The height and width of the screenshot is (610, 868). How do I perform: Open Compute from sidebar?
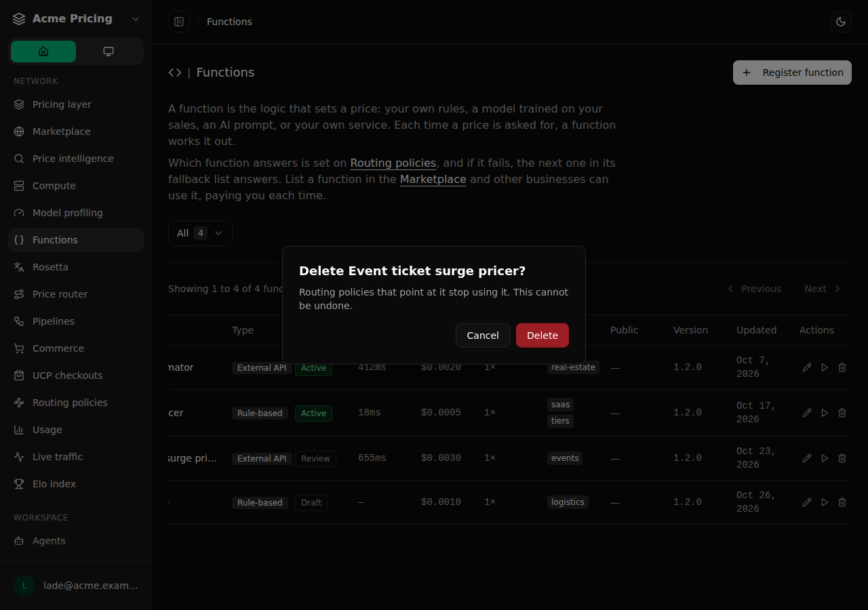point(76,186)
